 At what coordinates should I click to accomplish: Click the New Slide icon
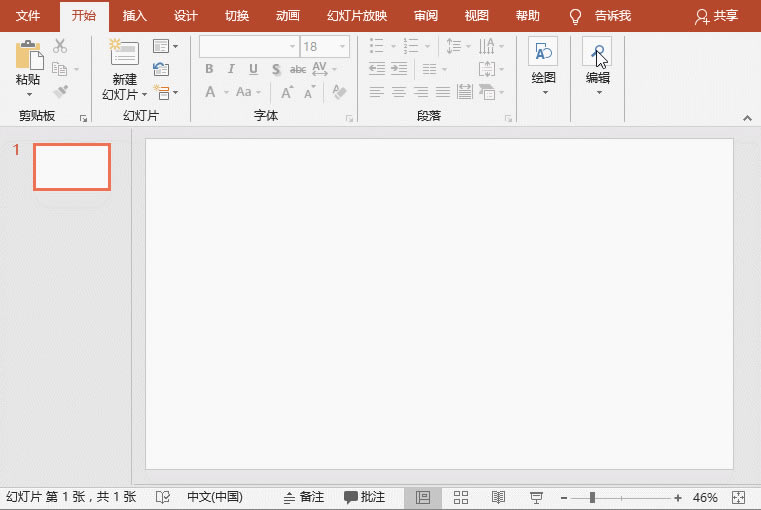pyautogui.click(x=124, y=54)
